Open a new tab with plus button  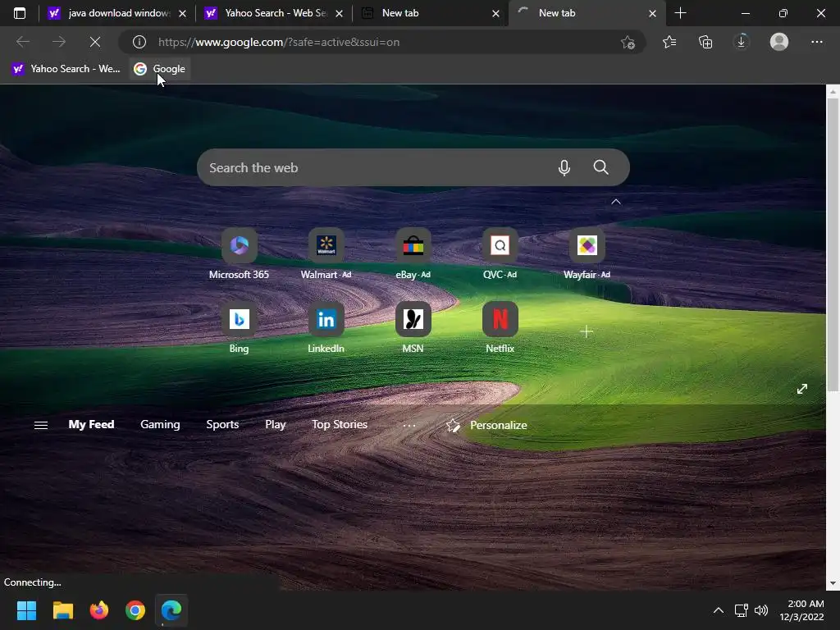(x=680, y=13)
